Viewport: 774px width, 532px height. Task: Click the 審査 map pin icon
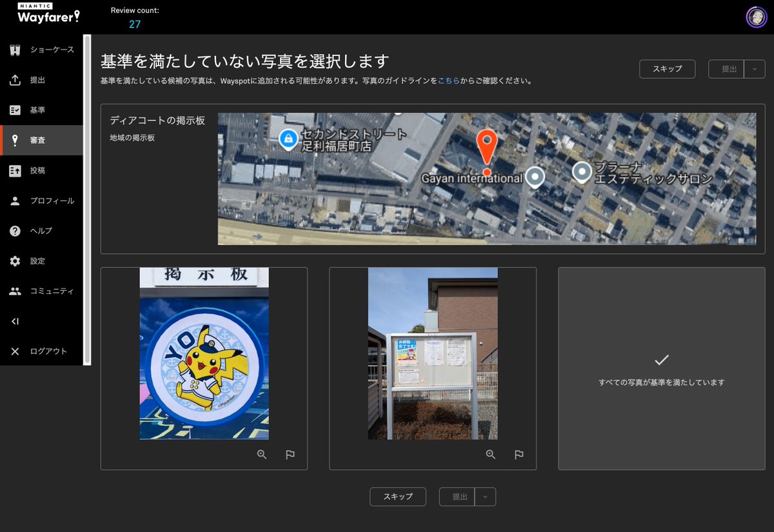15,140
